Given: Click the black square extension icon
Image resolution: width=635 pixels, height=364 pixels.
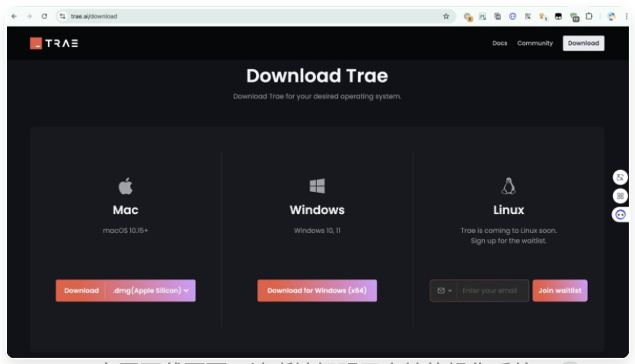Looking at the screenshot, I should (x=558, y=16).
